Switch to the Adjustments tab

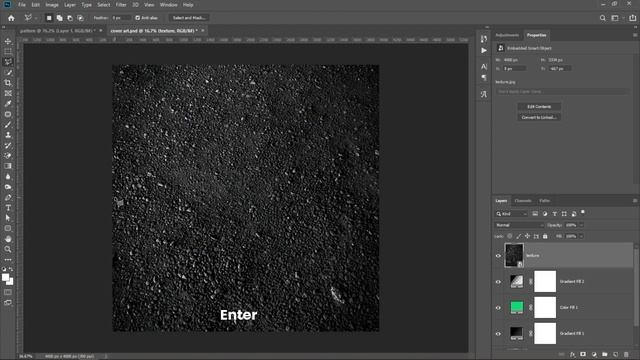pos(507,35)
